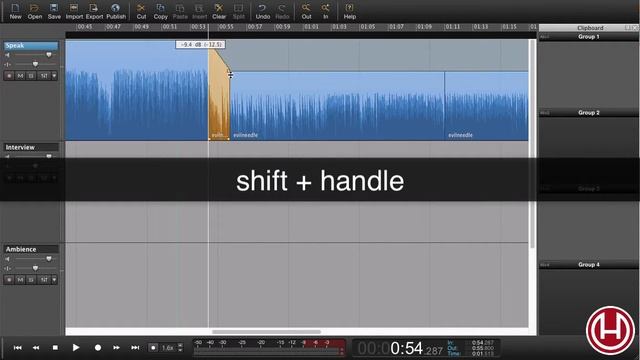Click the dimmed Insert toolbar icon
640x360 pixels.
click(x=199, y=11)
